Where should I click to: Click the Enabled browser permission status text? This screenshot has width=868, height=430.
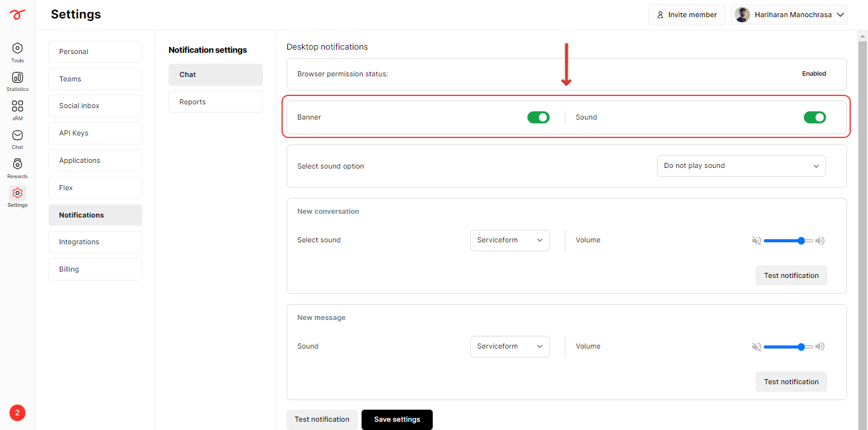[814, 74]
